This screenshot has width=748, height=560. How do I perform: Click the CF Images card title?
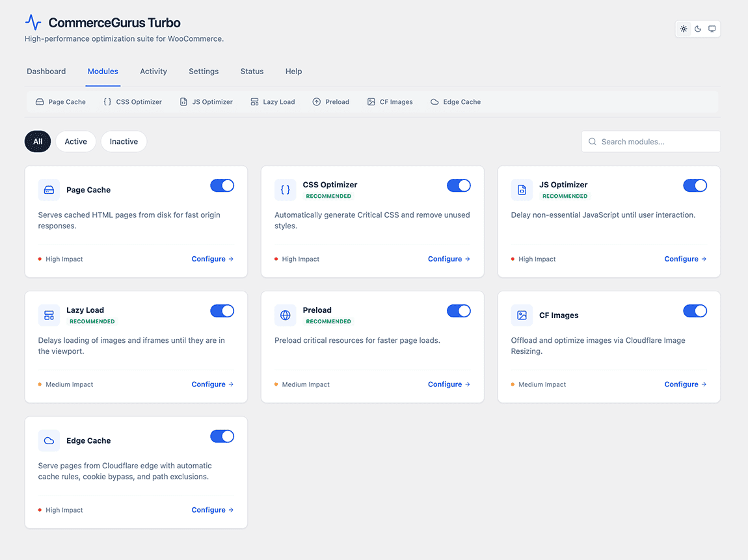pyautogui.click(x=559, y=315)
